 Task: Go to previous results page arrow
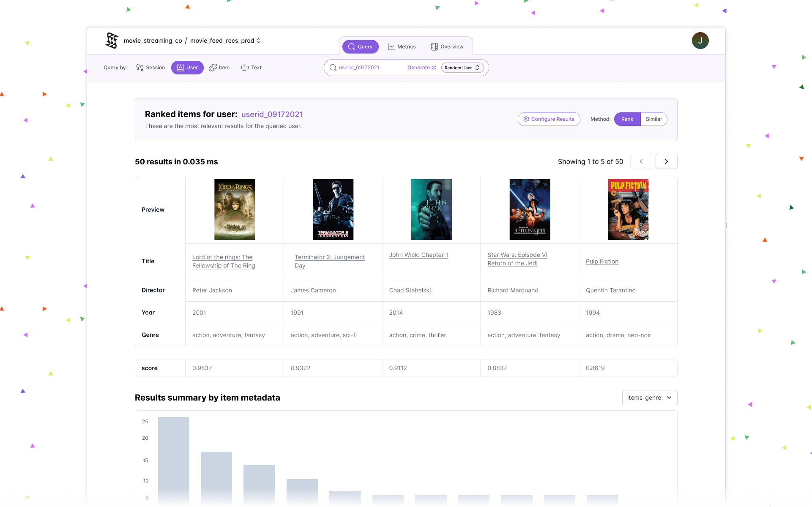(641, 161)
